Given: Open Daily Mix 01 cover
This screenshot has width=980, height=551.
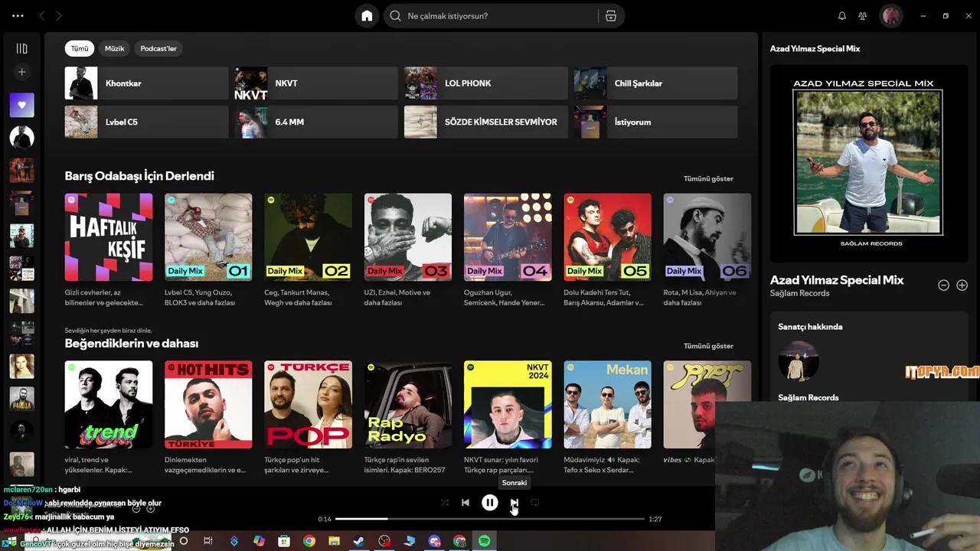Looking at the screenshot, I should (x=208, y=237).
